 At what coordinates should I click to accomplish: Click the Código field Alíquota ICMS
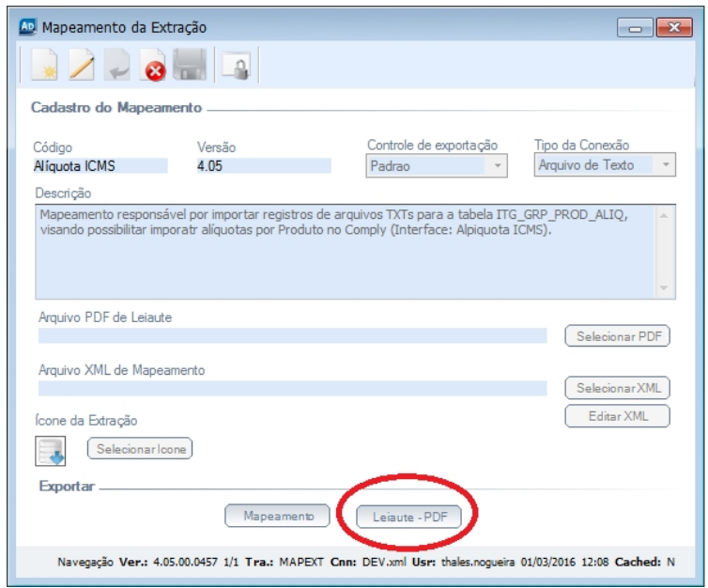pyautogui.click(x=100, y=165)
